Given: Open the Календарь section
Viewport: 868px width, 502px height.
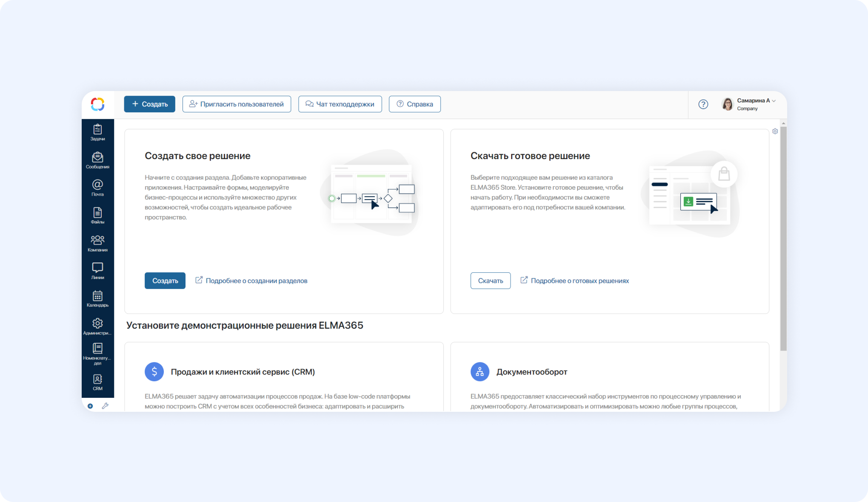Looking at the screenshot, I should click(97, 299).
